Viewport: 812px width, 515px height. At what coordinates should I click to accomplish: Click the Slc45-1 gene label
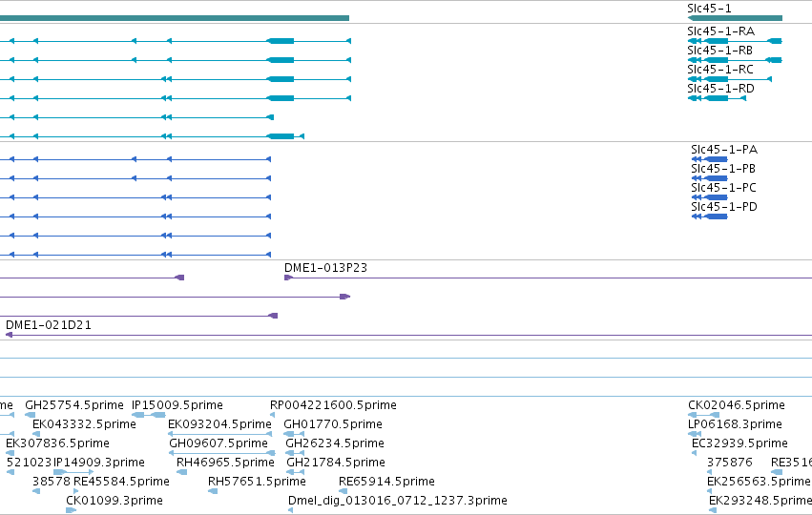pos(709,9)
